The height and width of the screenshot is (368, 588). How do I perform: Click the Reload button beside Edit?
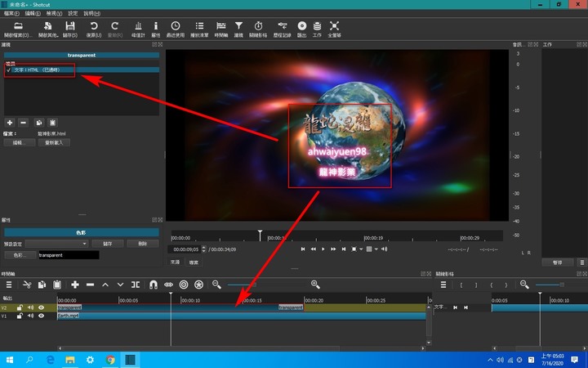click(x=54, y=142)
